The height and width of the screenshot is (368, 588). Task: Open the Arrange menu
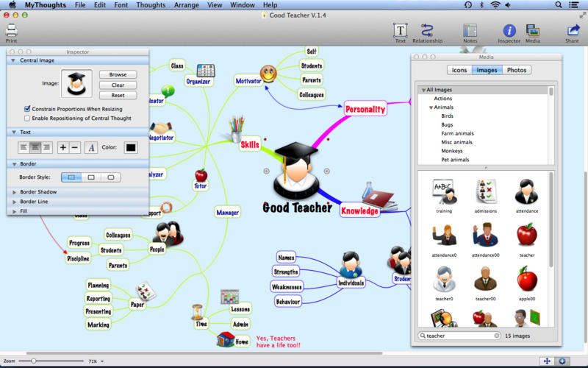tap(187, 5)
